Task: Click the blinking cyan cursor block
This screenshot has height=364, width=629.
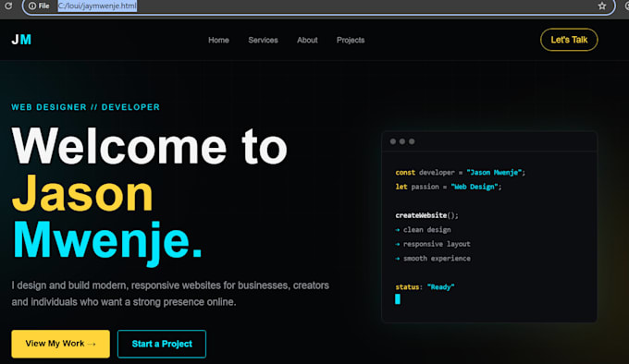Action: [398, 299]
